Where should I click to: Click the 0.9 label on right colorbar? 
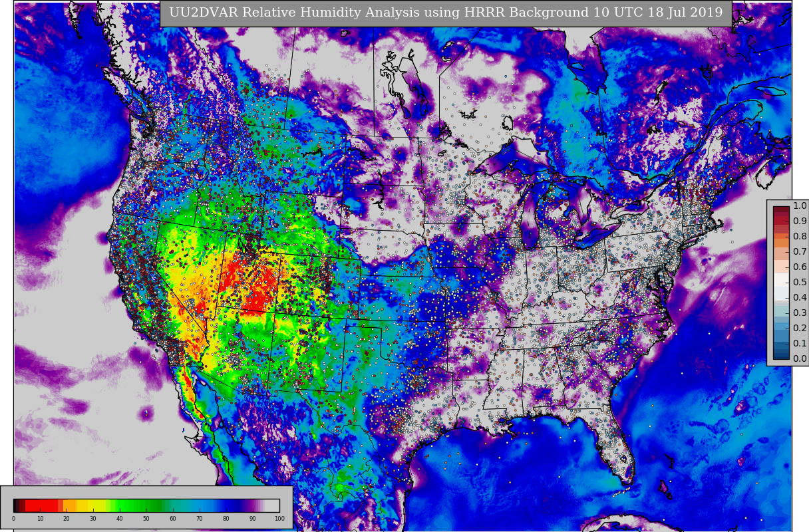coord(800,221)
